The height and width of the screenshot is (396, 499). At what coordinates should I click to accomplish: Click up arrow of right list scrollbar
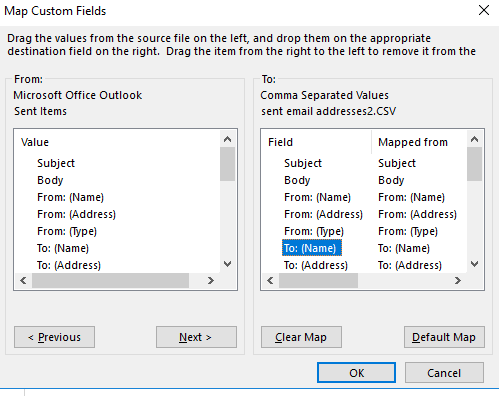[x=475, y=139]
